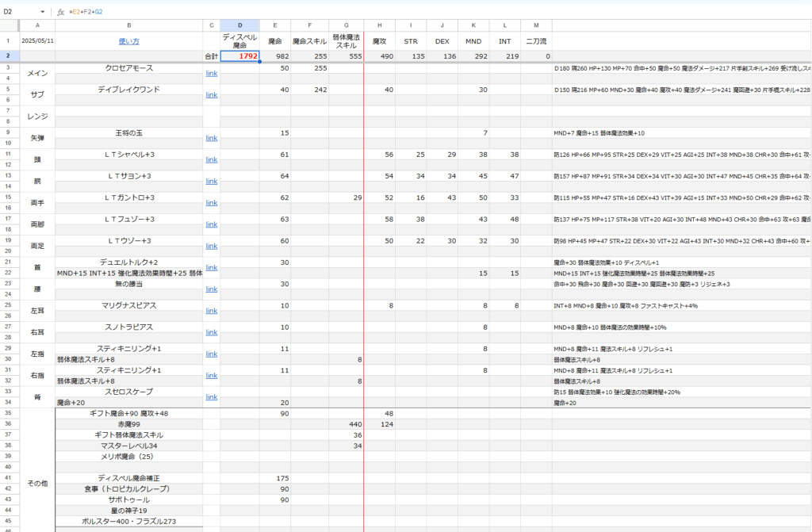Open the link for LTウゾー+3

pyautogui.click(x=211, y=246)
